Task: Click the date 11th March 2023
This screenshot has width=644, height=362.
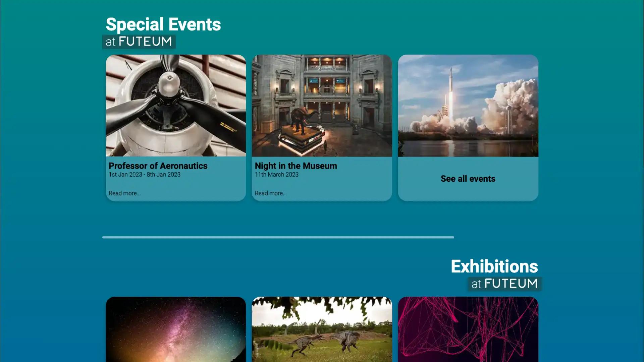Action: 276,175
